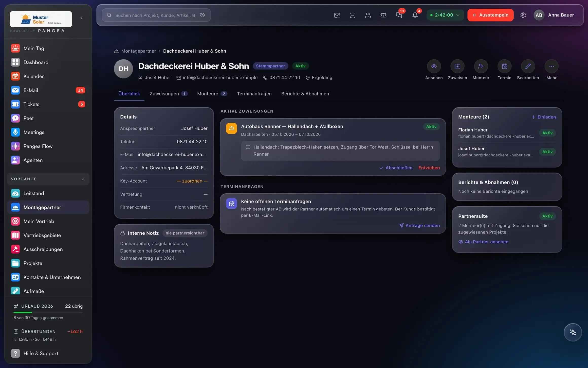Click the Urlaub 2026 progress bar

point(48,312)
